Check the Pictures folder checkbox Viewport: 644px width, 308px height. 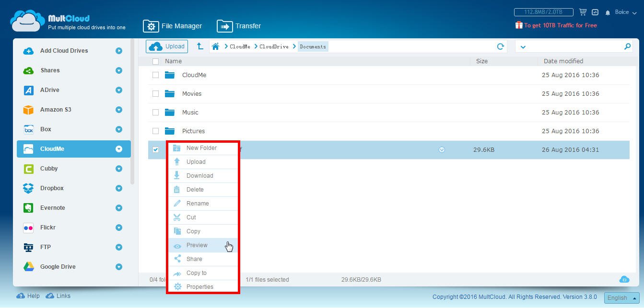pos(155,131)
